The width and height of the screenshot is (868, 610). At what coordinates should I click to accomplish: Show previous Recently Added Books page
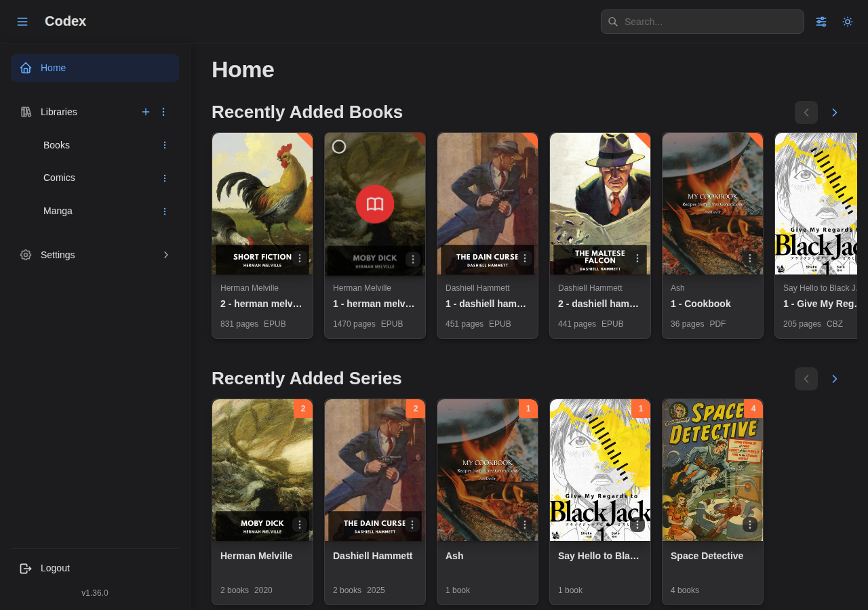click(x=806, y=113)
